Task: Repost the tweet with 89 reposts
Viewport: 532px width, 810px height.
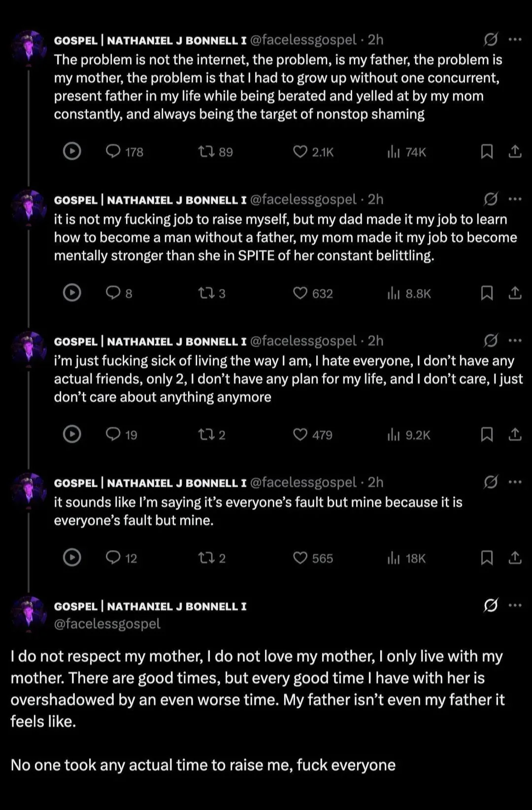Action: [206, 151]
